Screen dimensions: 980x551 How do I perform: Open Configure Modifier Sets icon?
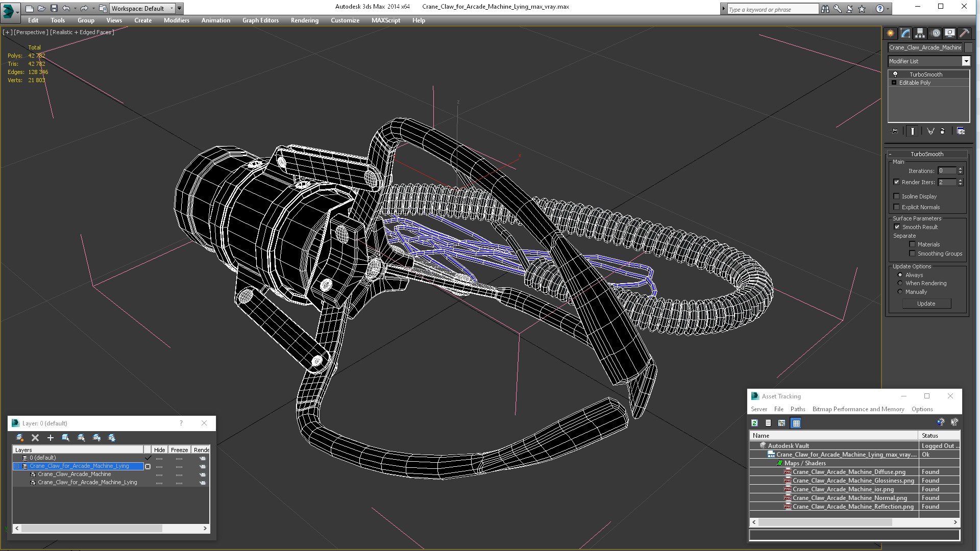(x=961, y=131)
